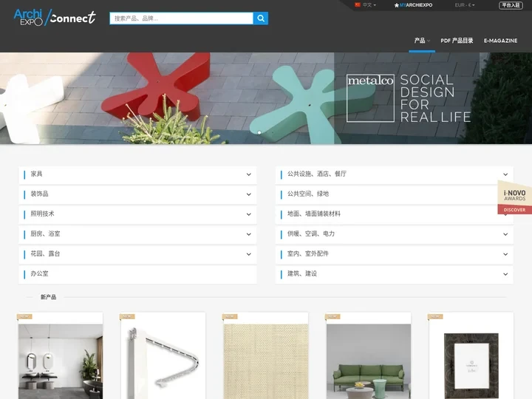Open the 办公室 category
Screen dimensions: 532x399
[x=137, y=274]
